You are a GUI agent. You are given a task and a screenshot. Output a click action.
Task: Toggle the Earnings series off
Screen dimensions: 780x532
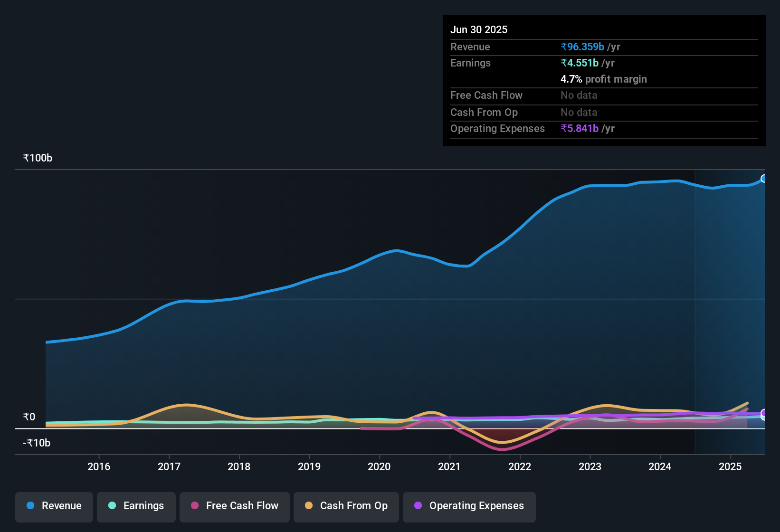coord(136,506)
